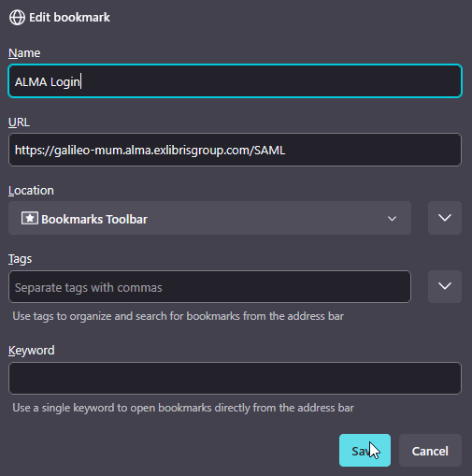Screen dimensions: 472x476
Task: Click the Tags input field
Action: click(209, 287)
